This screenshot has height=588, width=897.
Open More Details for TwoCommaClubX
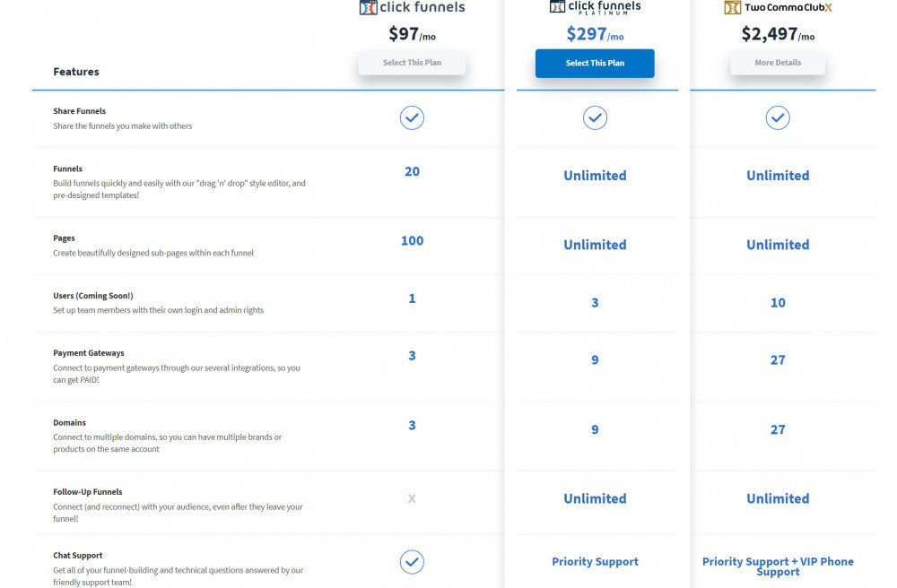click(x=778, y=63)
